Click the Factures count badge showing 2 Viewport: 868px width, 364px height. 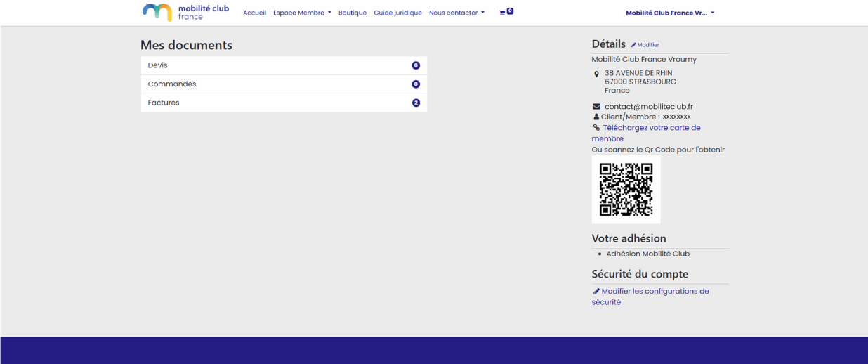[416, 103]
